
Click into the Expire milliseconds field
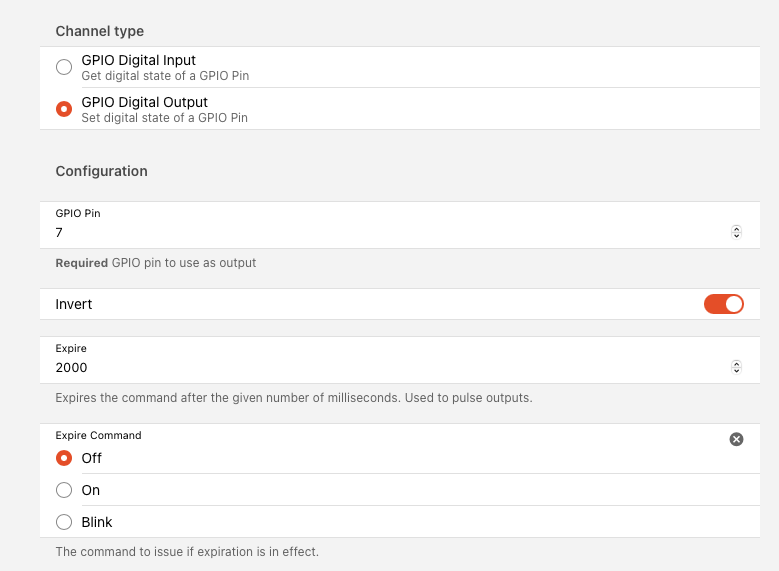pos(390,368)
